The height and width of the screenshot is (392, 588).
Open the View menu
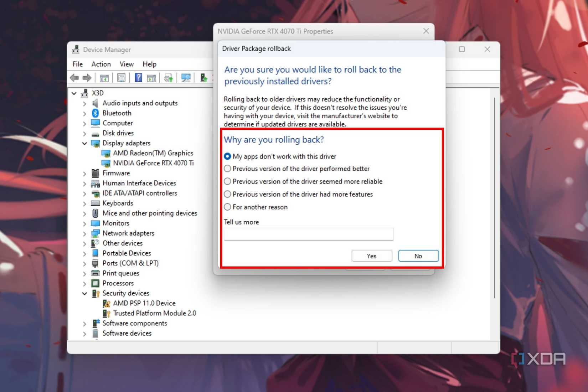[127, 64]
